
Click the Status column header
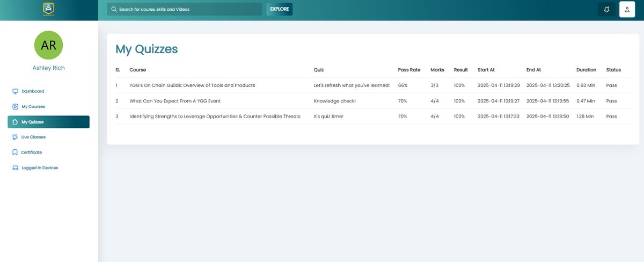(613, 70)
